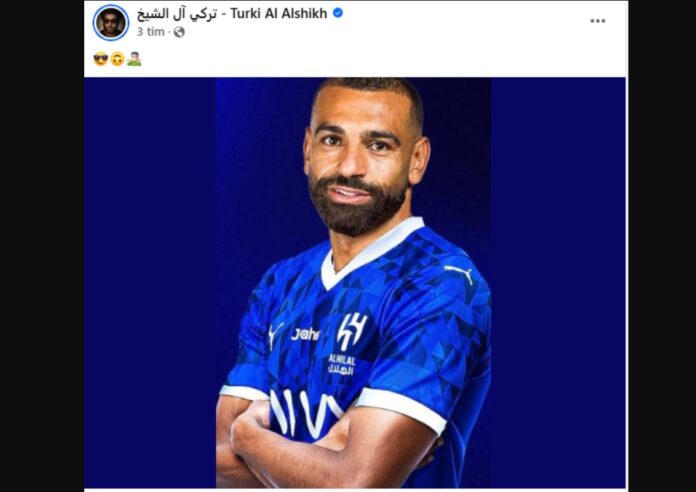The image size is (696, 492).
Task: Click the Puma logo on the chest
Action: pyautogui.click(x=275, y=334)
